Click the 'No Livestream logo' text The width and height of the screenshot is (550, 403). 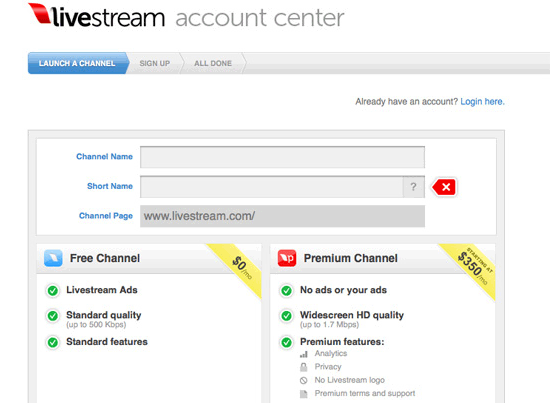tap(350, 380)
